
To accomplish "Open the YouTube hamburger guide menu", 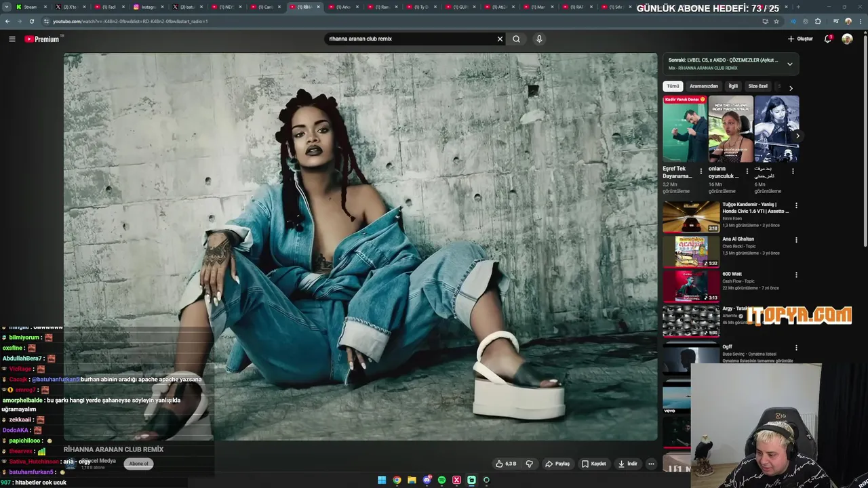I will (x=12, y=39).
